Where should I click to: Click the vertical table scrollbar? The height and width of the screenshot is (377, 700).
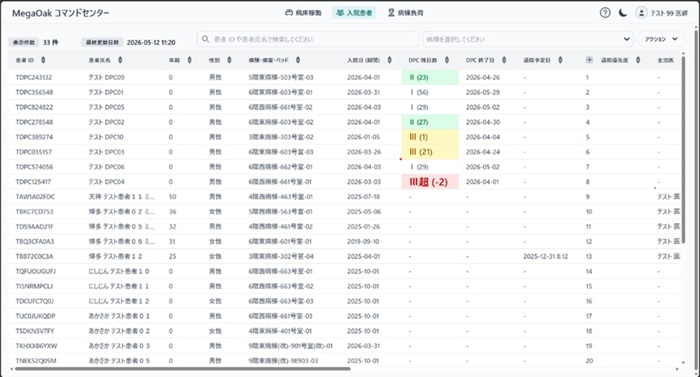point(683,149)
